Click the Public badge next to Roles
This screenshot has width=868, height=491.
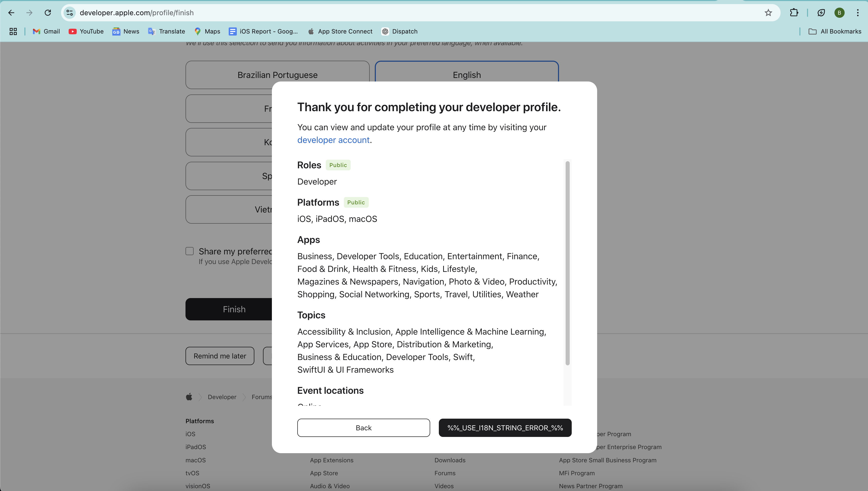(338, 165)
